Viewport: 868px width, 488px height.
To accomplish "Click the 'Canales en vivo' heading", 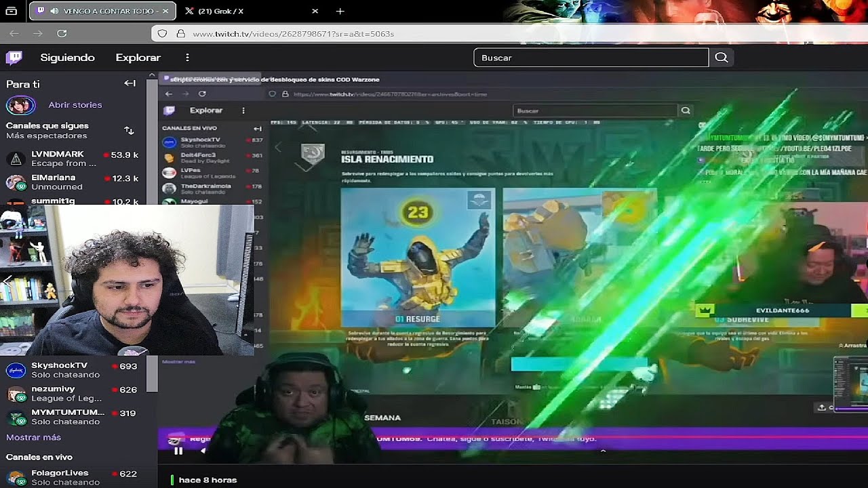I will click(x=39, y=457).
